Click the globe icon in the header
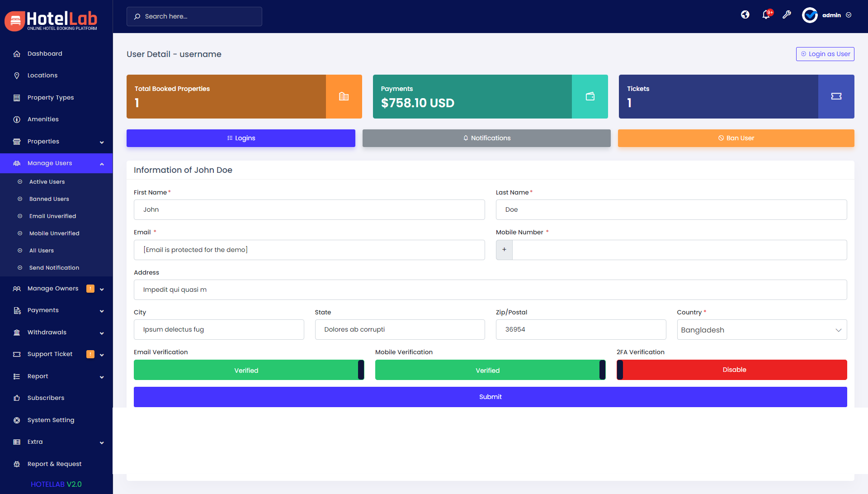 [x=745, y=14]
